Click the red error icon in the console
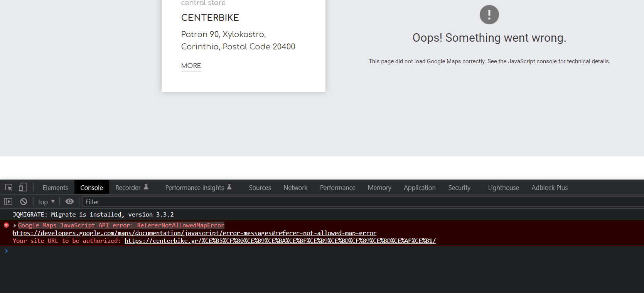644x293 pixels. [x=7, y=225]
